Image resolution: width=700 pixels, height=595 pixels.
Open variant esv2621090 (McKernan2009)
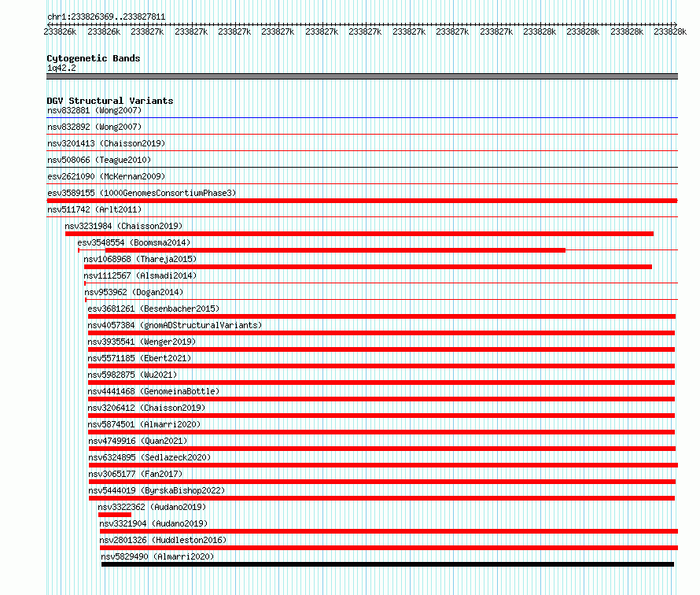click(x=106, y=176)
